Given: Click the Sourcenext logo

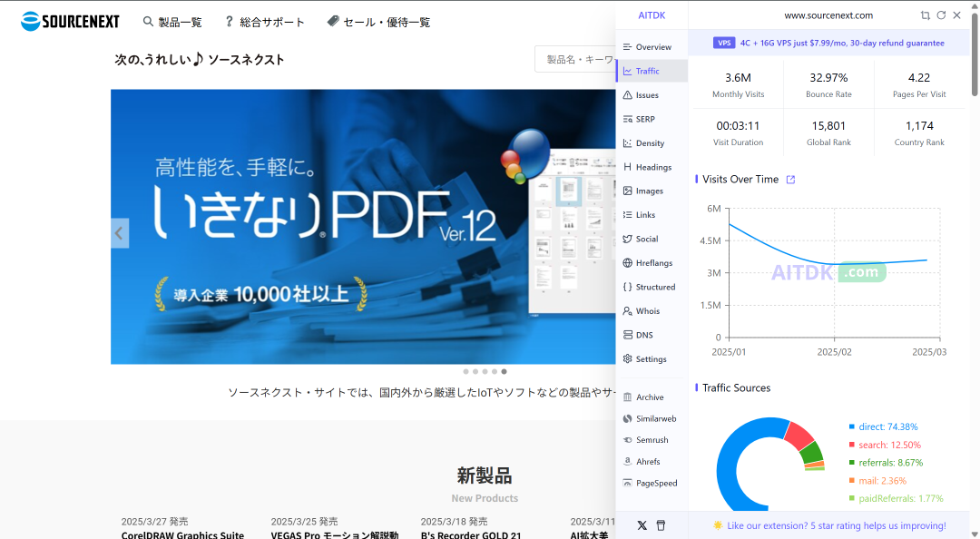Looking at the screenshot, I should tap(70, 21).
